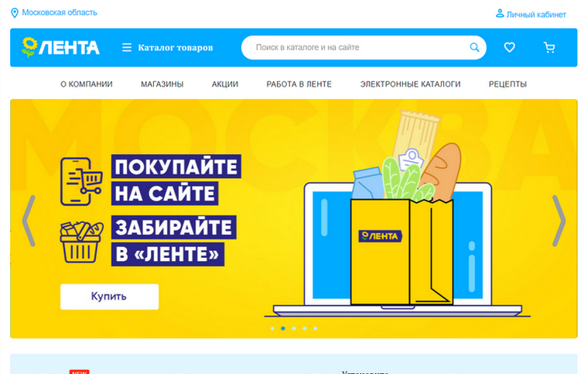Image resolution: width=588 pixels, height=374 pixels.
Task: Open the Акции menu item
Action: (x=225, y=84)
